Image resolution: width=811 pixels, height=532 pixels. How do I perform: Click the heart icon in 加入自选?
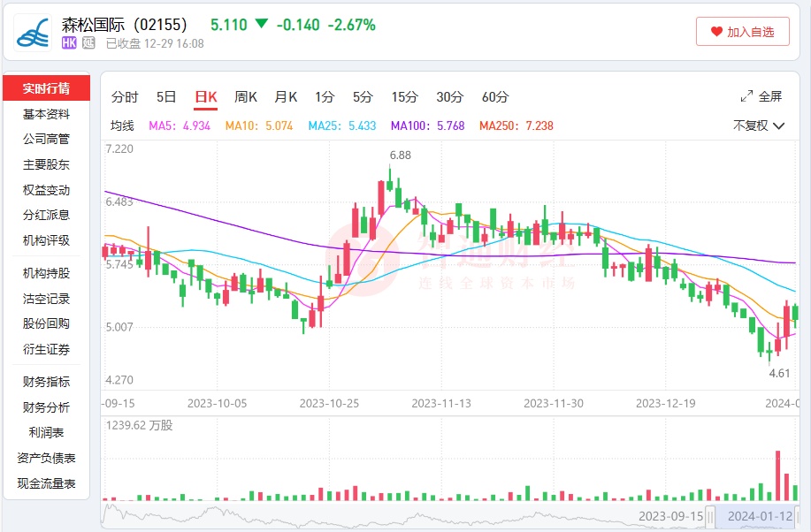point(716,32)
